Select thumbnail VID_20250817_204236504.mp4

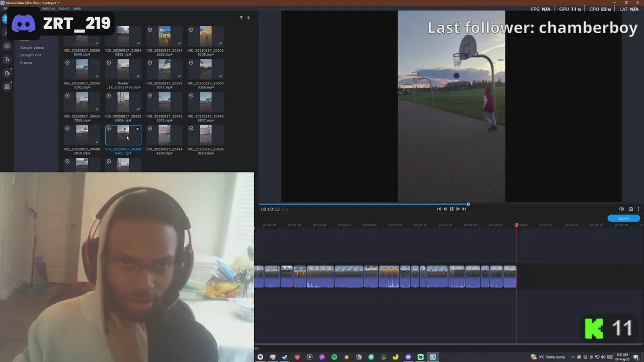pos(123,102)
